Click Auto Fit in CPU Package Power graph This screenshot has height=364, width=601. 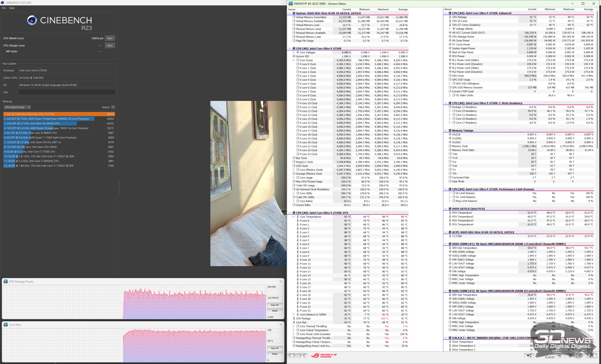click(x=275, y=305)
